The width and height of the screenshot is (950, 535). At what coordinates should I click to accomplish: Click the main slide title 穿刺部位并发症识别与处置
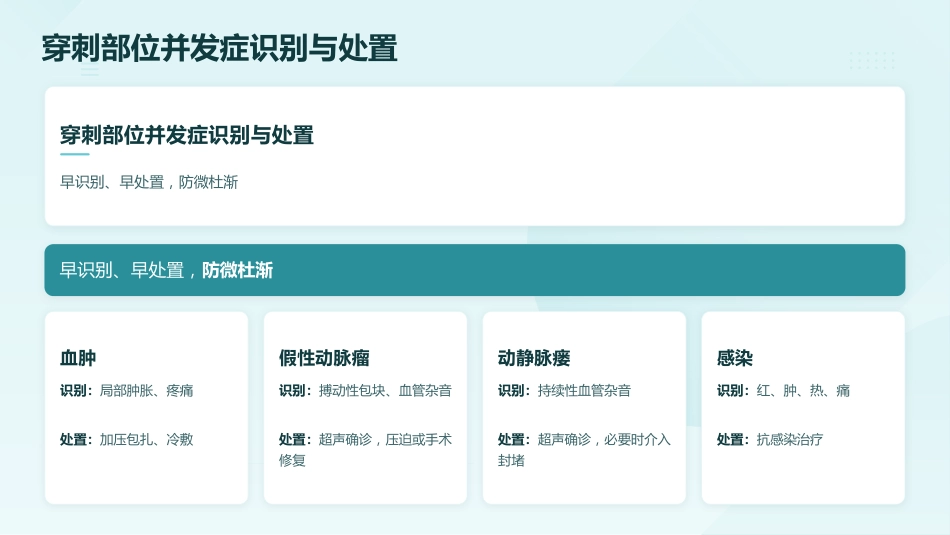pyautogui.click(x=219, y=48)
